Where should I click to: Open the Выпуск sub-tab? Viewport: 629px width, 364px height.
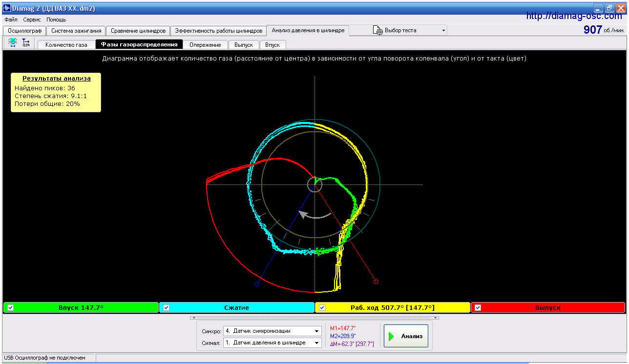point(244,45)
